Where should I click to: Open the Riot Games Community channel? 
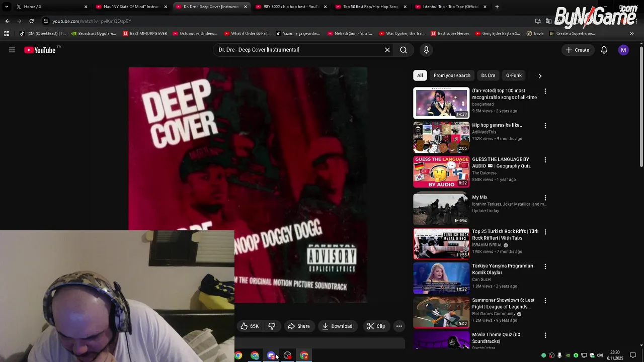pyautogui.click(x=494, y=314)
